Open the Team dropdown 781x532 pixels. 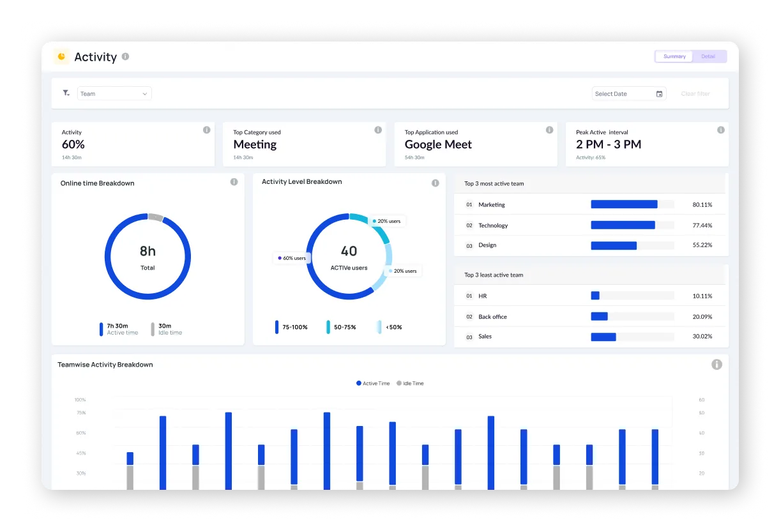[114, 93]
